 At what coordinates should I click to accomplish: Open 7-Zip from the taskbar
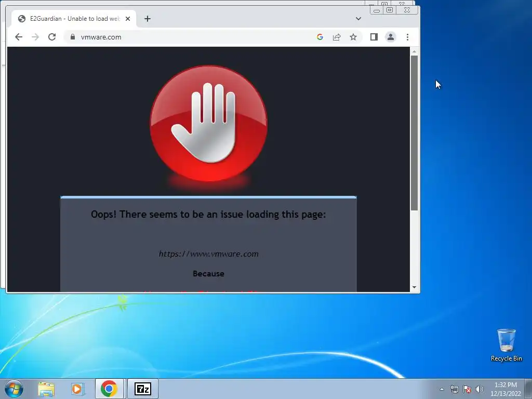143,389
